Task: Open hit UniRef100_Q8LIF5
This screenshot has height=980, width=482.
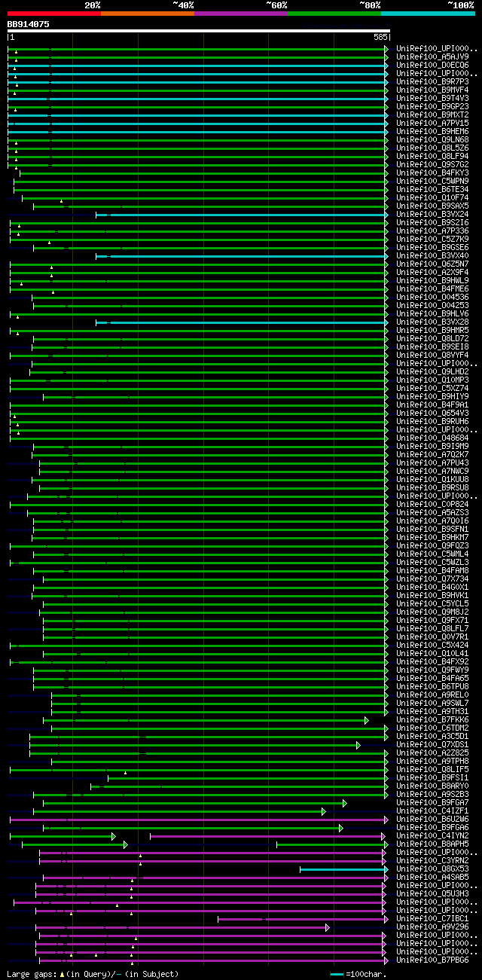Action: pos(432,769)
